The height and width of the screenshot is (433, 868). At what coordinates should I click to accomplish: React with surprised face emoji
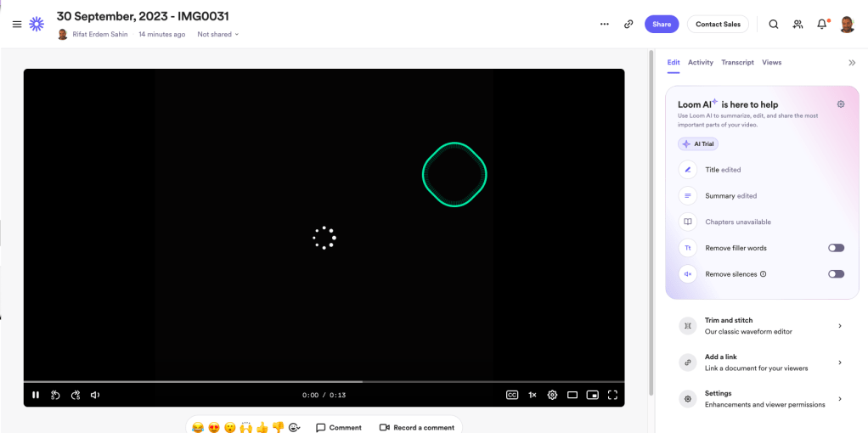pyautogui.click(x=229, y=427)
